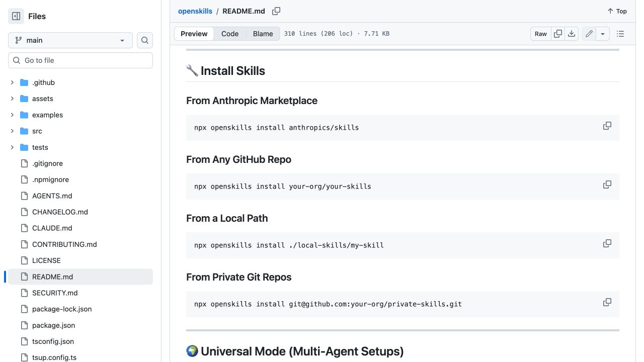This screenshot has height=362, width=644.
Task: Copy the private-skills.git install command
Action: [607, 302]
